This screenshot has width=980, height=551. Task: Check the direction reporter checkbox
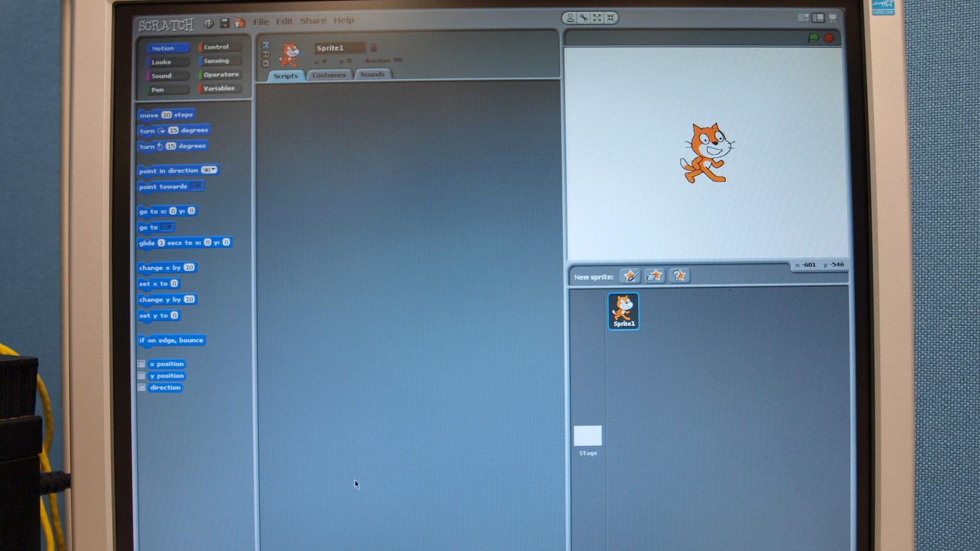(x=141, y=388)
